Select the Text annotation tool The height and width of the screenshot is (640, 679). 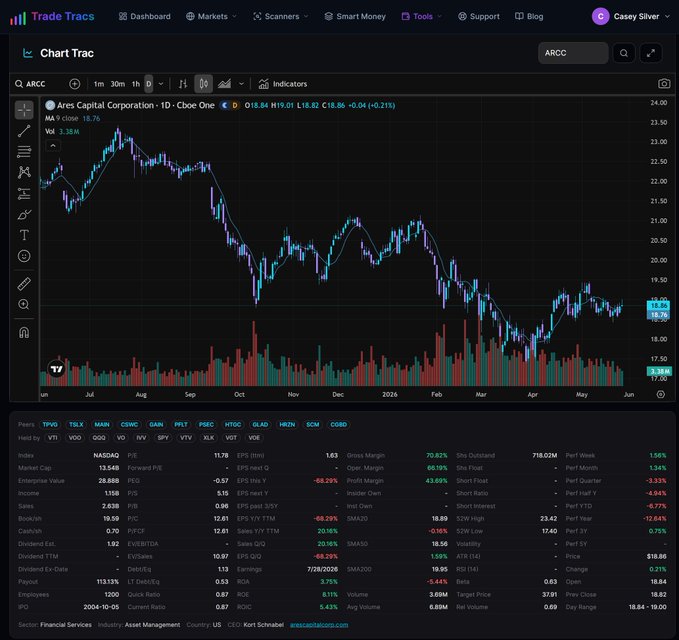(x=24, y=235)
